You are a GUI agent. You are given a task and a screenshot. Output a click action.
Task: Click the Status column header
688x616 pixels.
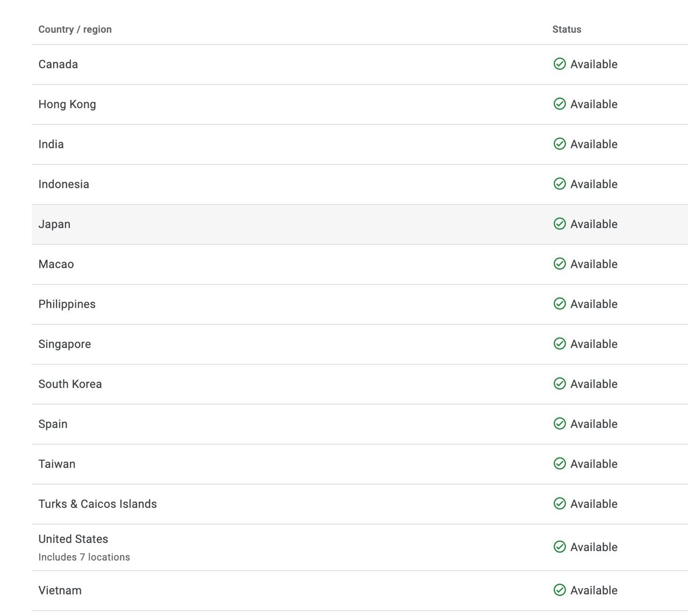point(567,30)
